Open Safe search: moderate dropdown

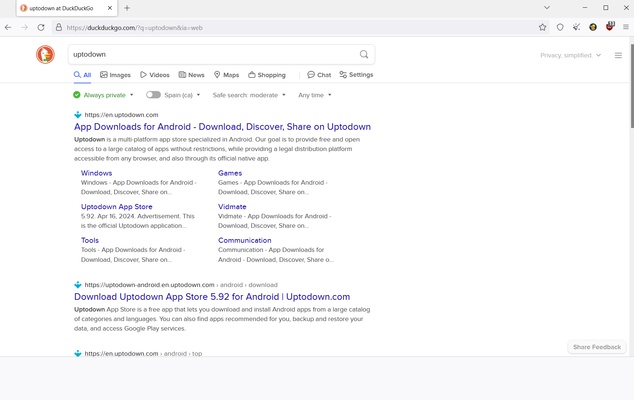pyautogui.click(x=249, y=95)
